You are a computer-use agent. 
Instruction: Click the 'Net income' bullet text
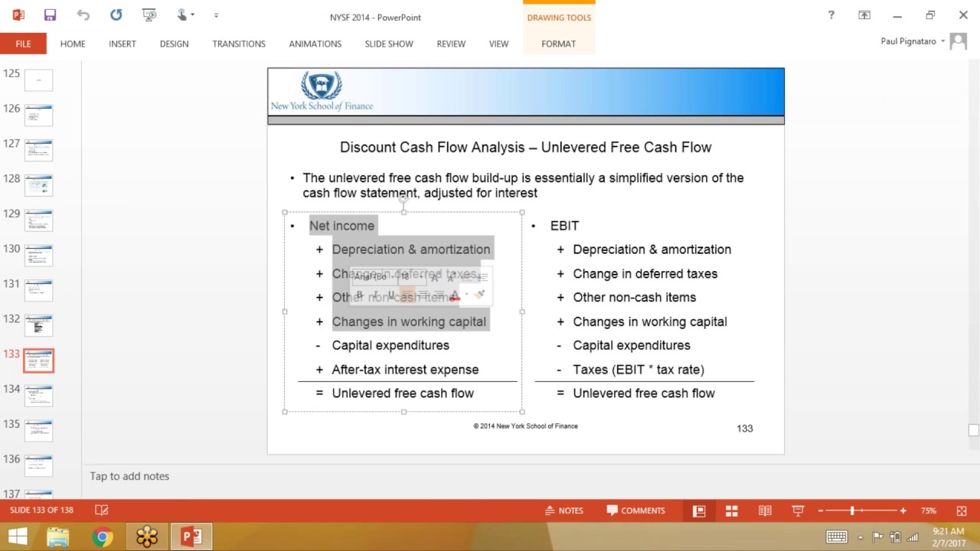click(341, 226)
